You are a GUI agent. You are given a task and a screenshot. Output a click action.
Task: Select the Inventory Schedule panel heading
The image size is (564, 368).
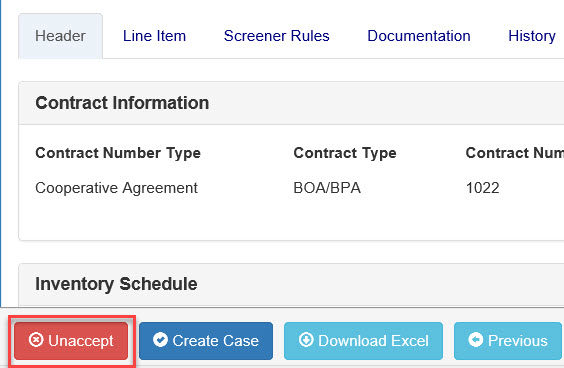point(116,284)
